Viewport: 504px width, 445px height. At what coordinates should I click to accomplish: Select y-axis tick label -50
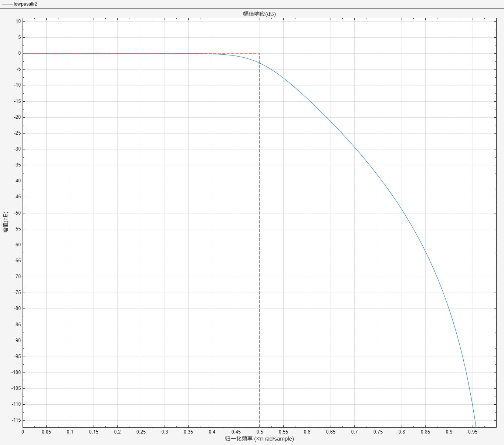coord(17,213)
